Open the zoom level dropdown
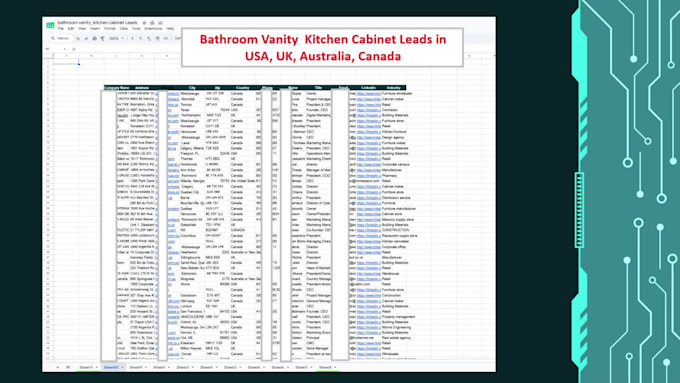The height and width of the screenshot is (383, 680). [x=117, y=38]
